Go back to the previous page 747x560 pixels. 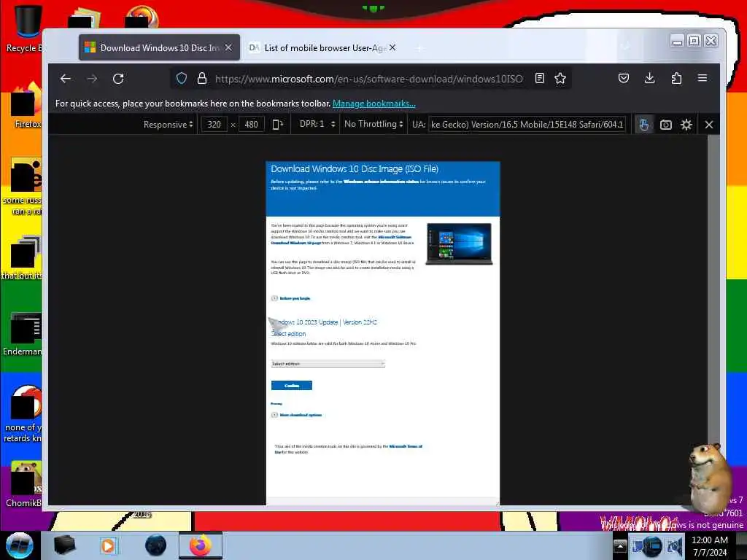point(65,79)
